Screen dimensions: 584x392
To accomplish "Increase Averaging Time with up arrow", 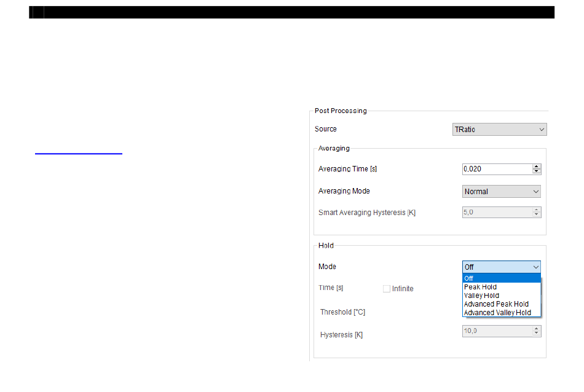I will (536, 167).
